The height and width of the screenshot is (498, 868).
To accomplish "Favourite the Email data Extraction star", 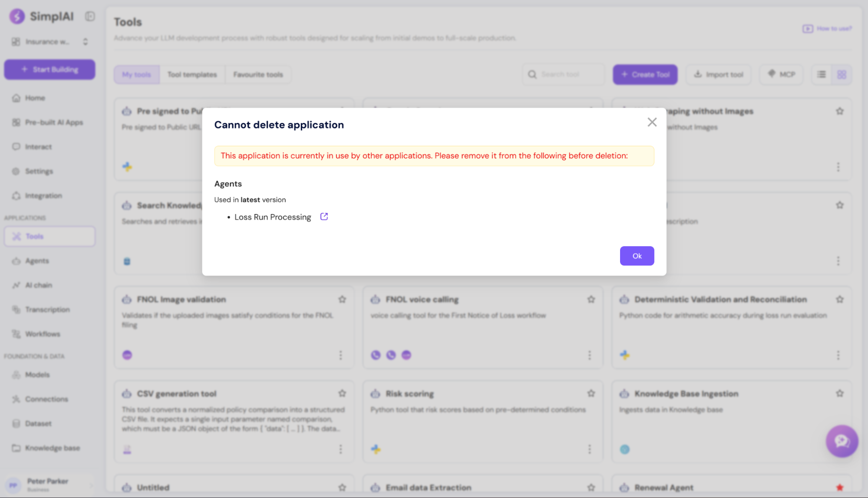I will (x=591, y=488).
